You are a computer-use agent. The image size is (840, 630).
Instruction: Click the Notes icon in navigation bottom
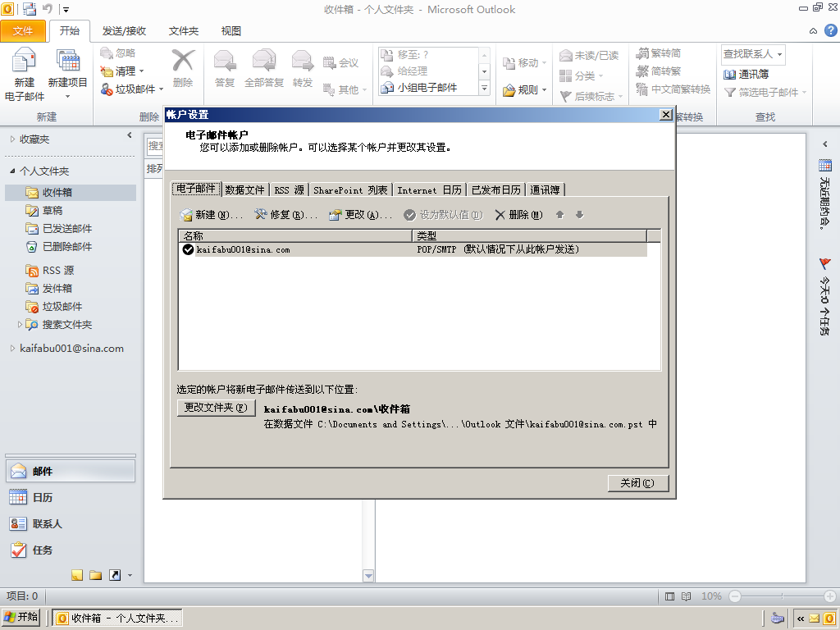click(x=77, y=575)
